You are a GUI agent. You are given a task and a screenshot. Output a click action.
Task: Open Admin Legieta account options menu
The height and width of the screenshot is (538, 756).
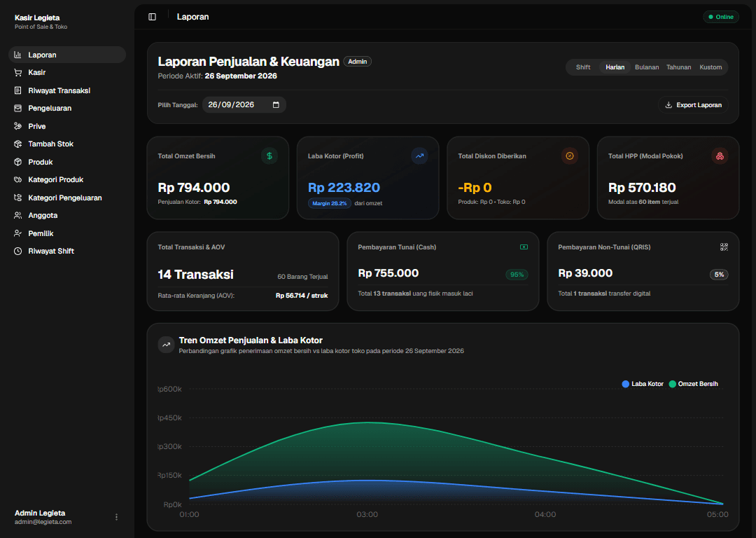[116, 517]
